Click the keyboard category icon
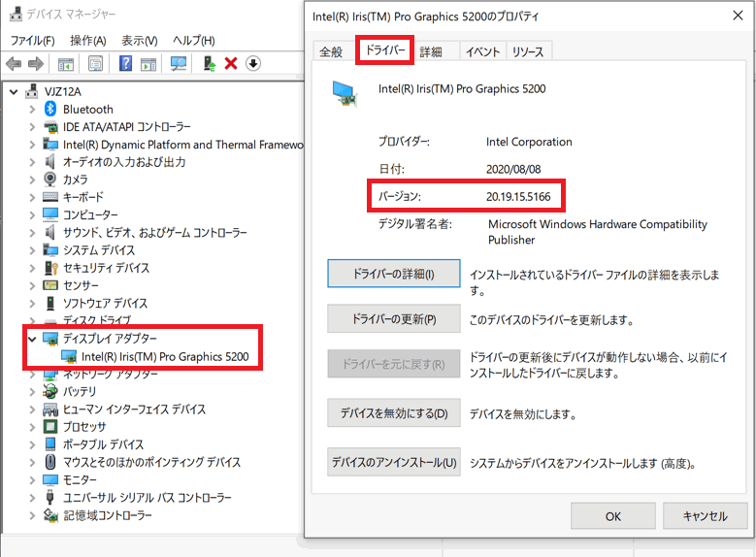The height and width of the screenshot is (557, 756). pos(50,197)
